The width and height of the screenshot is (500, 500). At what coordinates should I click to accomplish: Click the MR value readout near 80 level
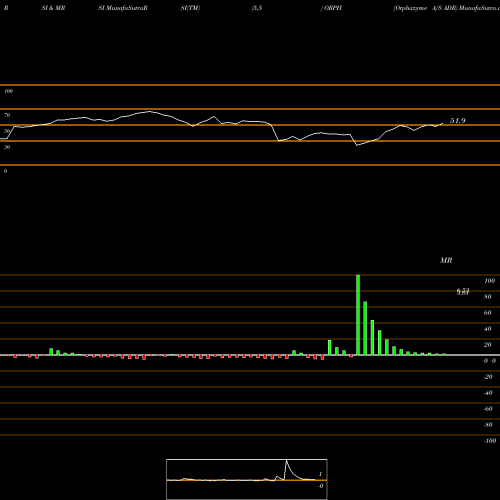463,292
